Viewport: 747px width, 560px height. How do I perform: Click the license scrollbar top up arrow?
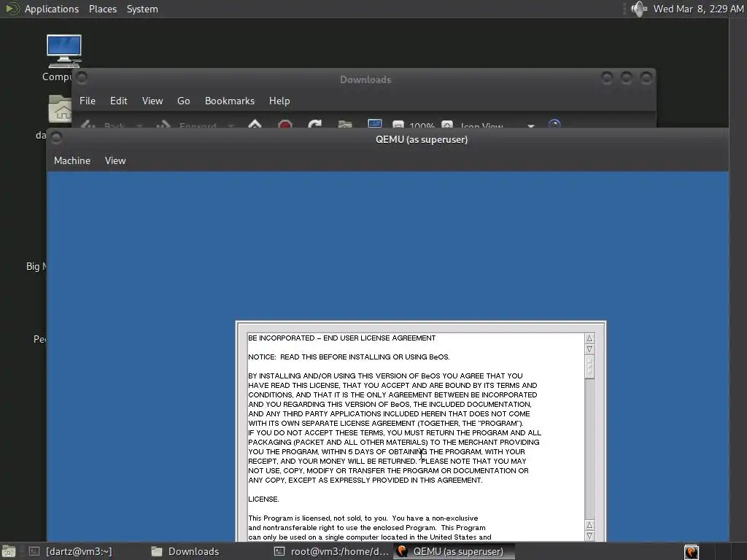pyautogui.click(x=589, y=338)
